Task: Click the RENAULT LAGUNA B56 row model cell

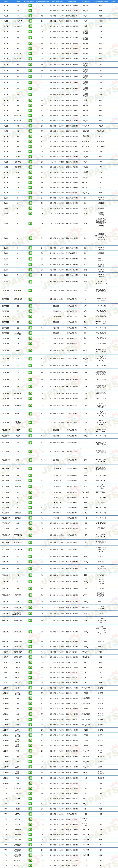Action: pyautogui.click(x=18, y=607)
